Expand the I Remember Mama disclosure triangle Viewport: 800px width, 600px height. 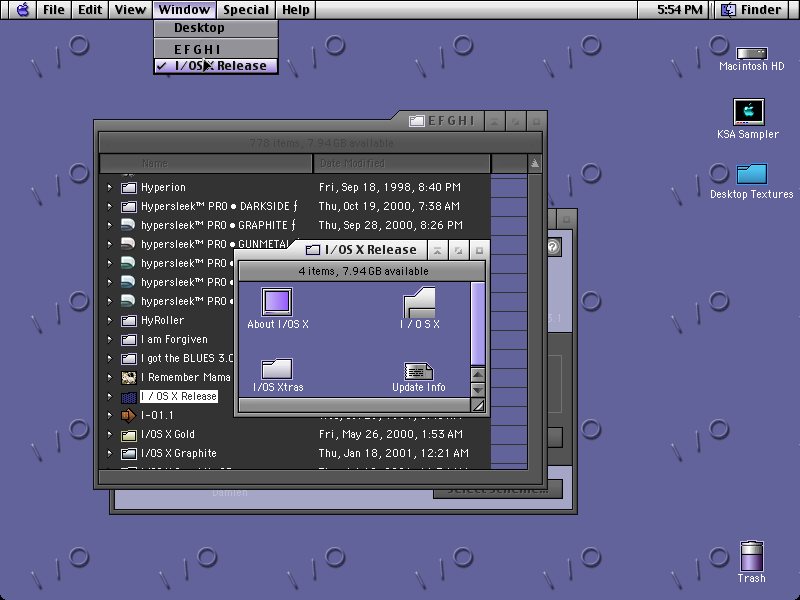pos(110,378)
